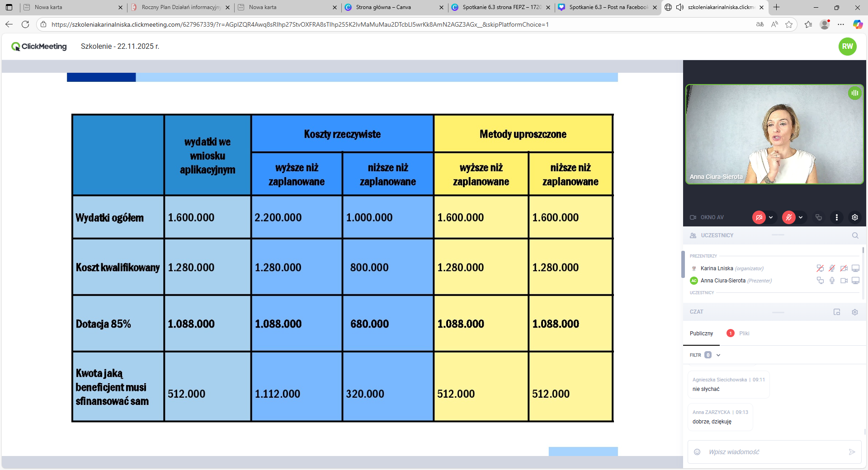
Task: Pop out the chat window icon
Action: click(836, 312)
